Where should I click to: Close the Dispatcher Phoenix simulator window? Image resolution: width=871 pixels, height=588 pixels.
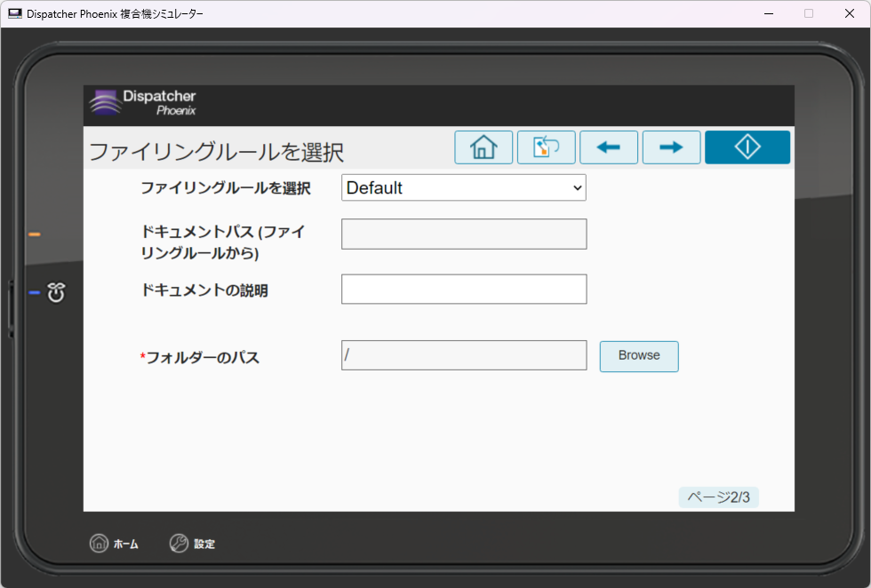[x=849, y=13]
